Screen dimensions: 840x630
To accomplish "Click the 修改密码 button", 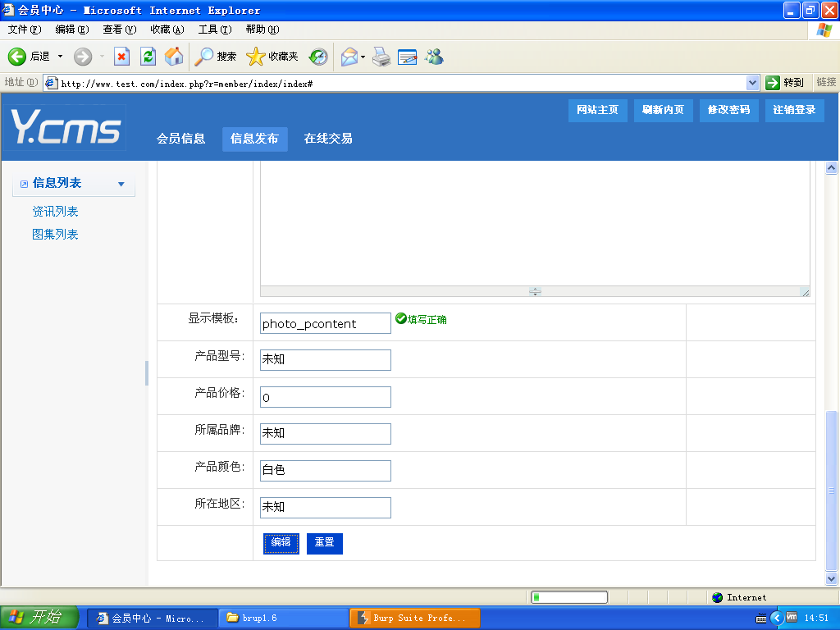I will click(728, 110).
